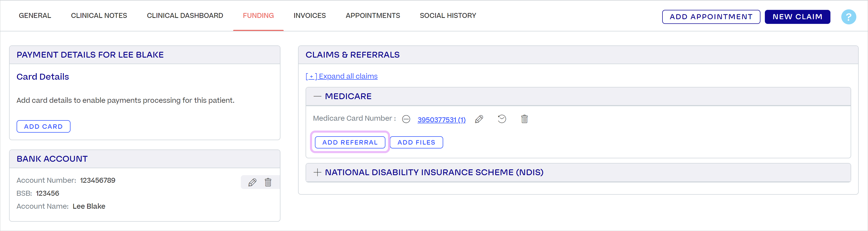Screen dimensions: 868x231
Task: Switch to the Invoices tab
Action: (309, 16)
